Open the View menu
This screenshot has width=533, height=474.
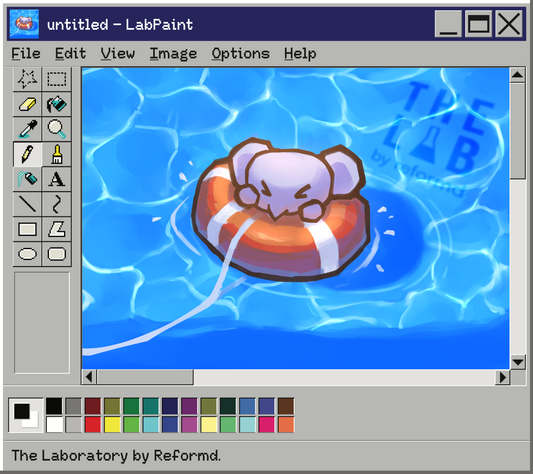[118, 54]
